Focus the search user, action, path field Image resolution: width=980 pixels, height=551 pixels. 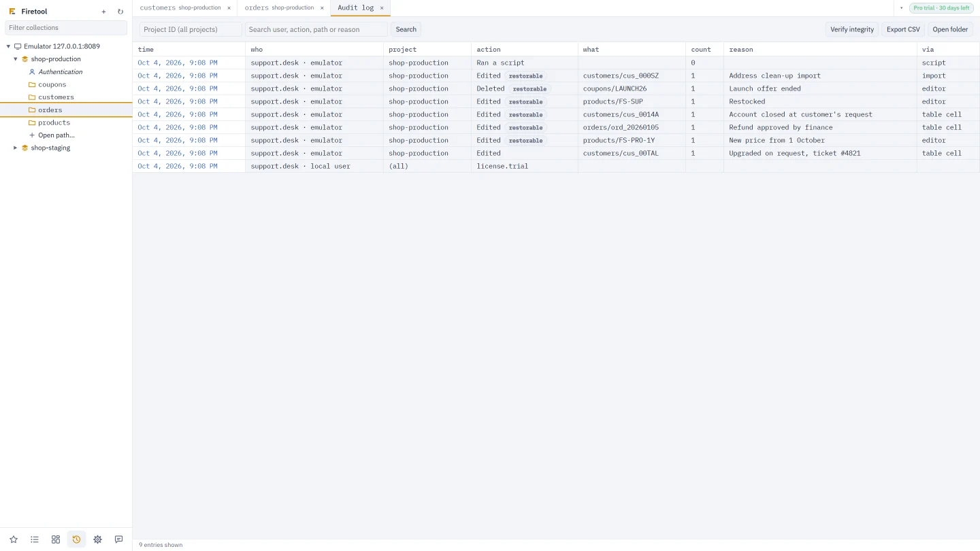click(x=316, y=29)
